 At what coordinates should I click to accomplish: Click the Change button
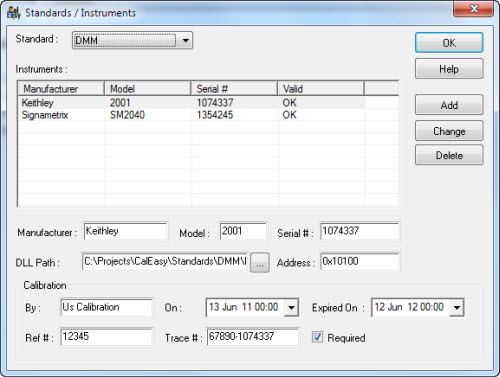point(449,131)
